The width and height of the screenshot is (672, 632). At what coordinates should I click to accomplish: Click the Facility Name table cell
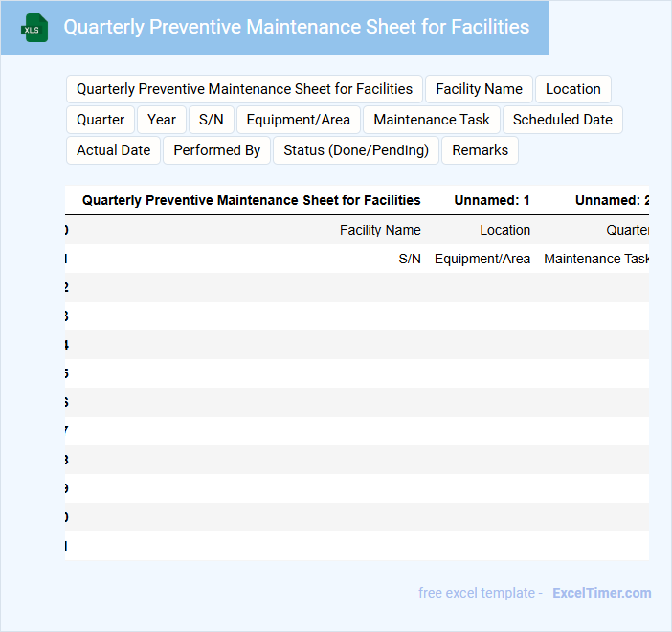pyautogui.click(x=380, y=230)
